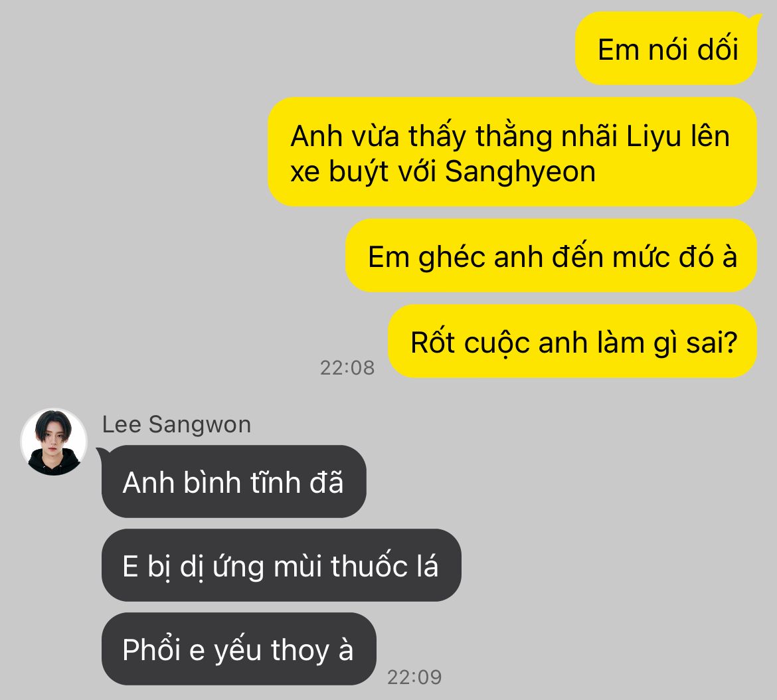Click the word "Sanghyeon" in the yellow message

520,173
